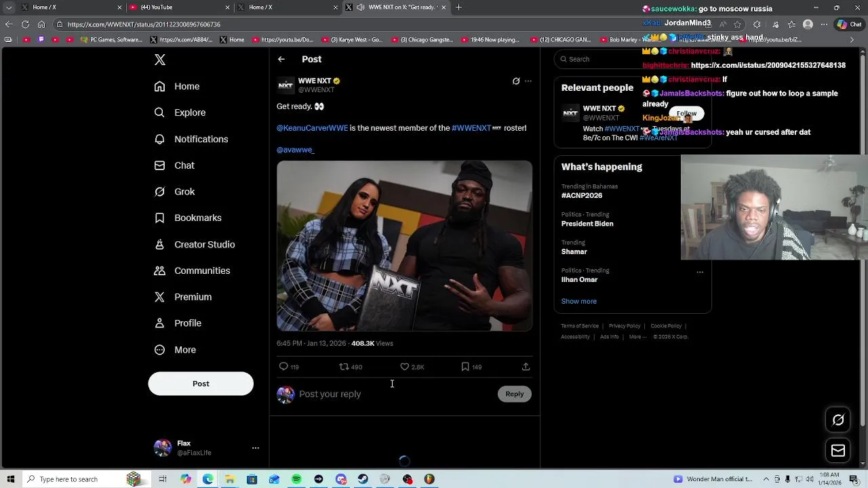Click the browser address bar
This screenshot has height=488, width=868.
(380, 24)
